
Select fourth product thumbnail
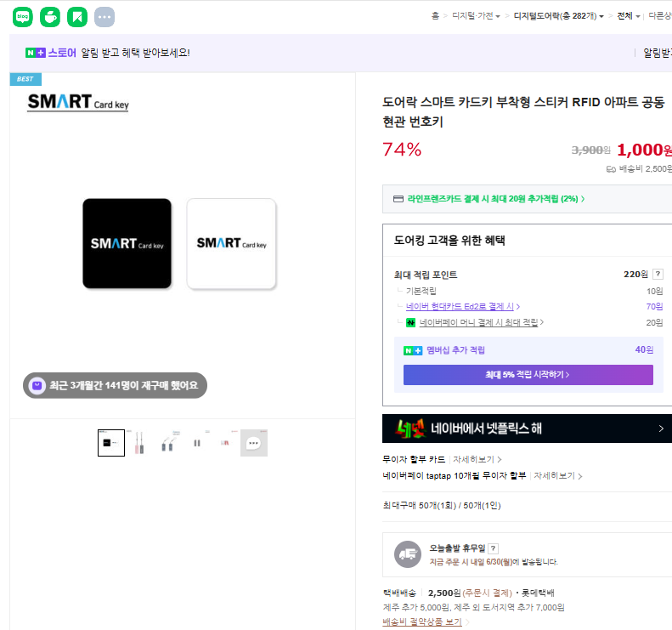pyautogui.click(x=197, y=443)
